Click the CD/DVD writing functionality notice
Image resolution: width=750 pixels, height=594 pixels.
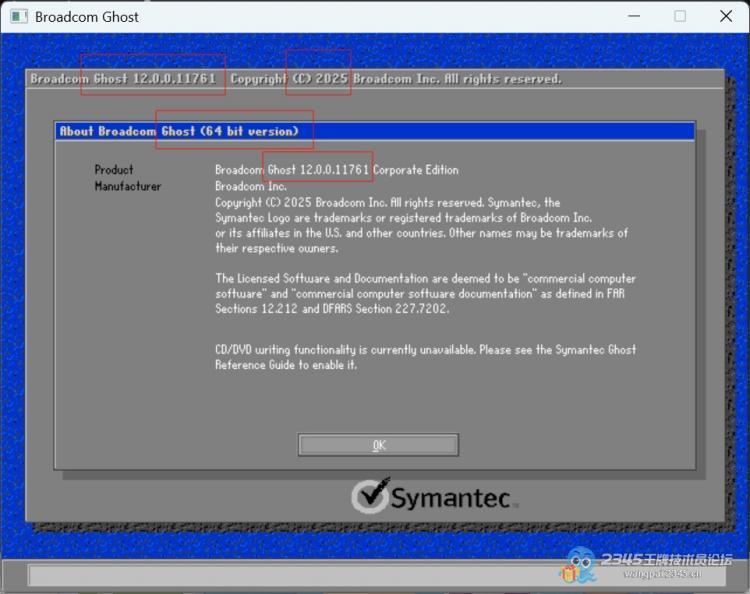coord(425,357)
